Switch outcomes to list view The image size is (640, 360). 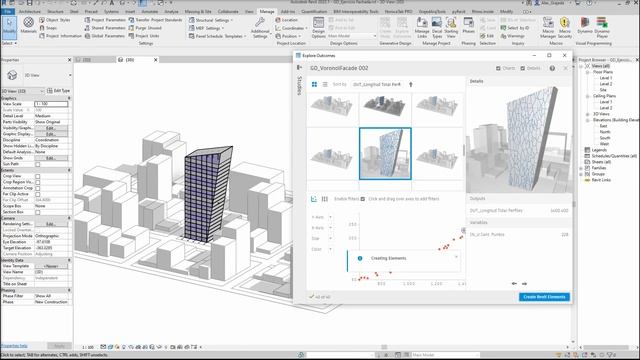(325, 84)
